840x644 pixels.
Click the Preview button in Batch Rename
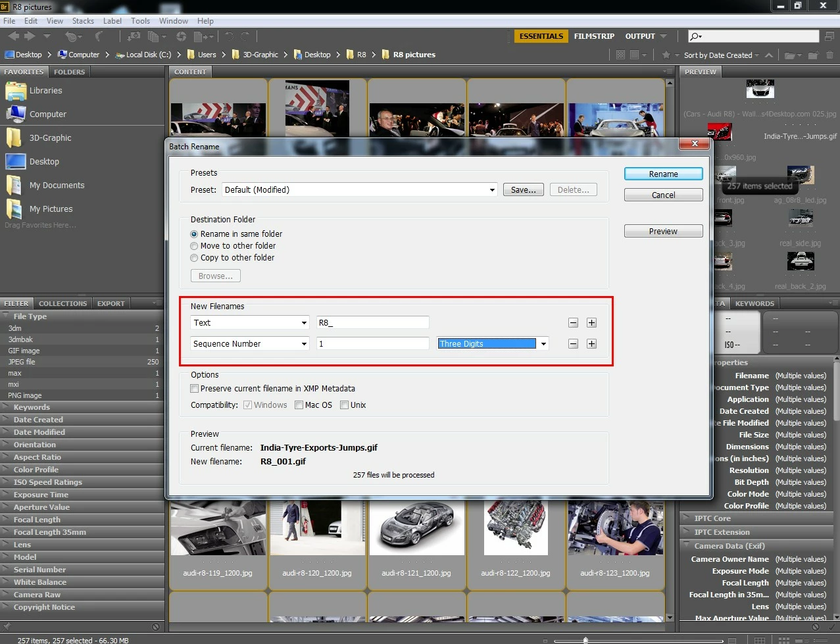pos(663,231)
